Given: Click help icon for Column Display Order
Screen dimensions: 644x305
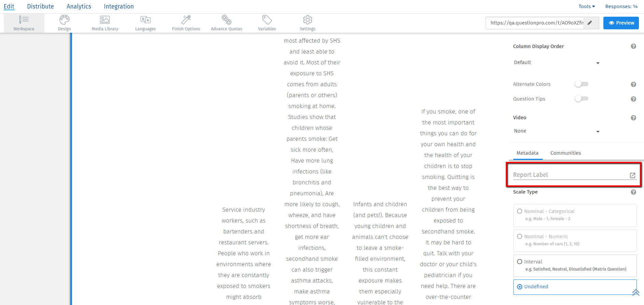Looking at the screenshot, I should click(x=633, y=46).
